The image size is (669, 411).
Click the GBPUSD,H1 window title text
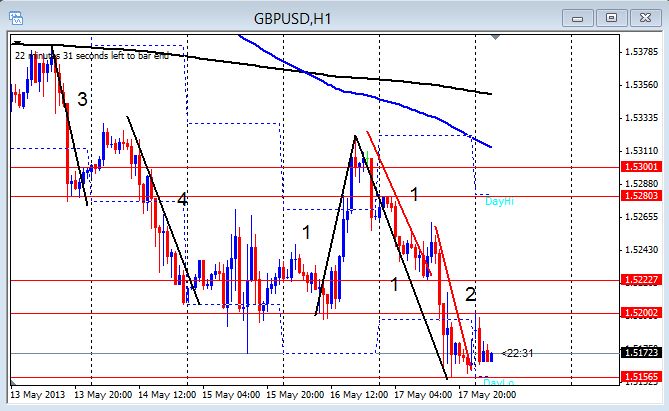tap(292, 19)
